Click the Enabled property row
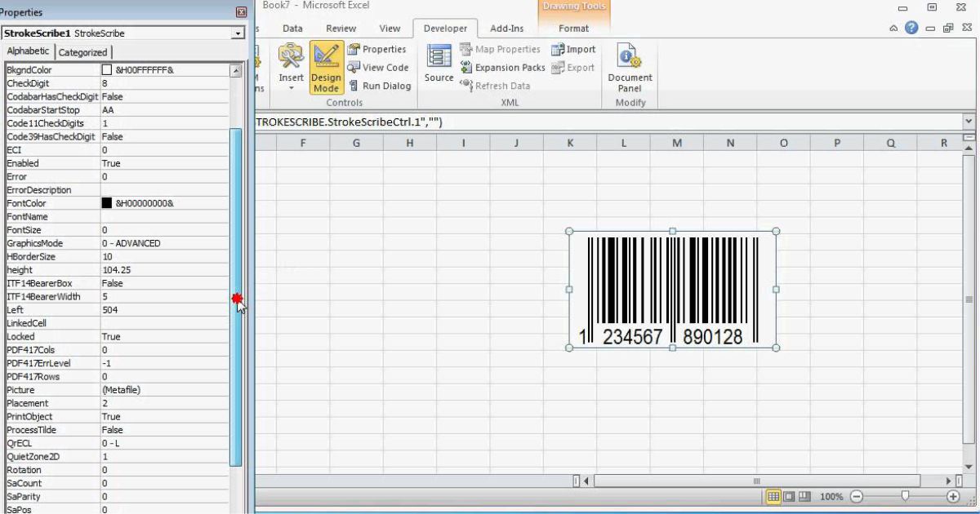The image size is (980, 514). coord(116,163)
